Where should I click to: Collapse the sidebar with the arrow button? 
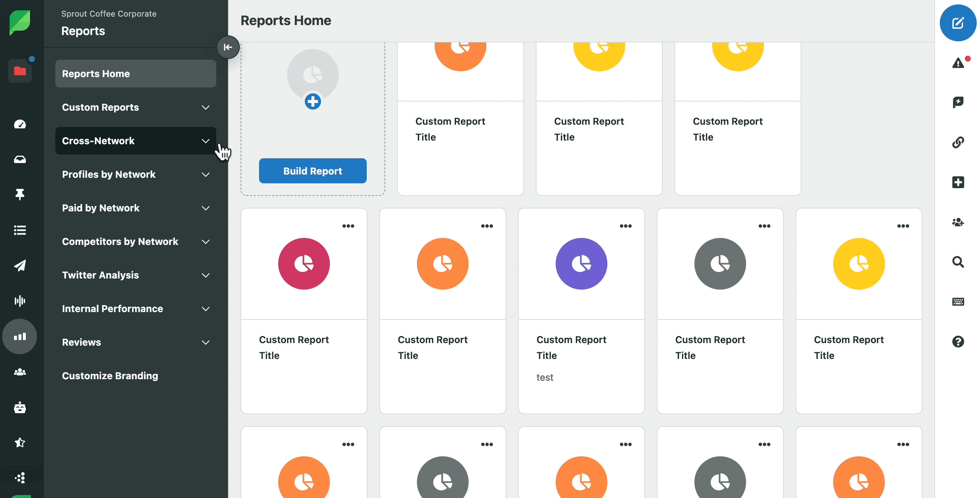(x=228, y=47)
